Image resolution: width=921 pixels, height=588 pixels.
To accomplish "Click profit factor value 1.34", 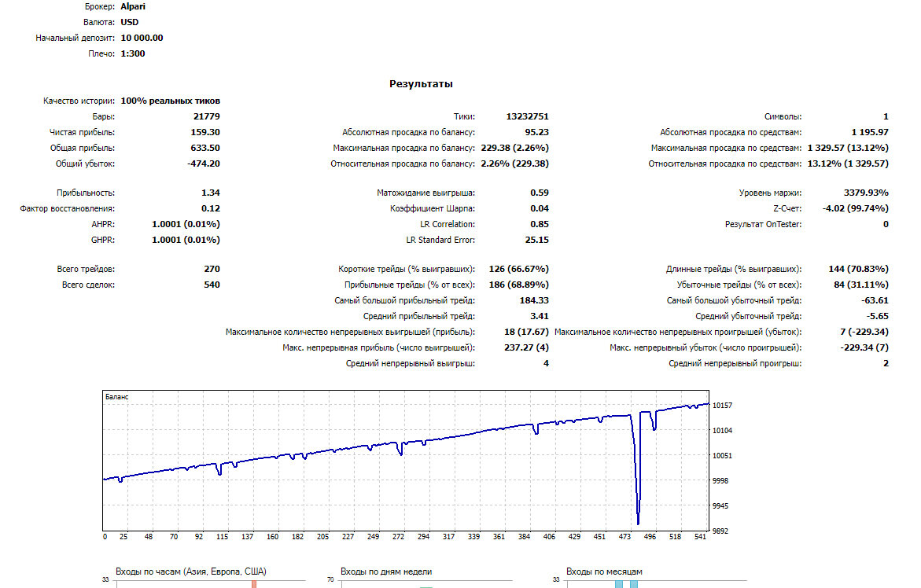I will tap(210, 193).
